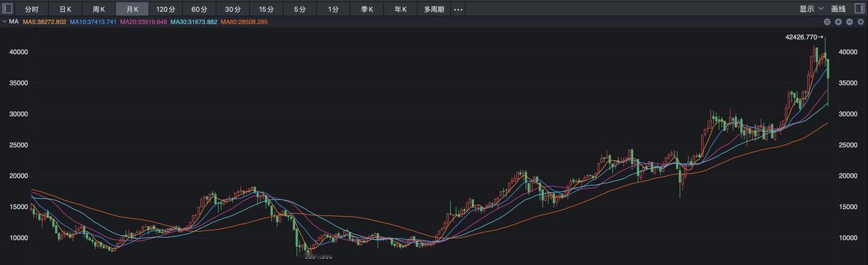Switch to the 季K quarterly chart tab
Screen dimensions: 868x265
(367, 10)
